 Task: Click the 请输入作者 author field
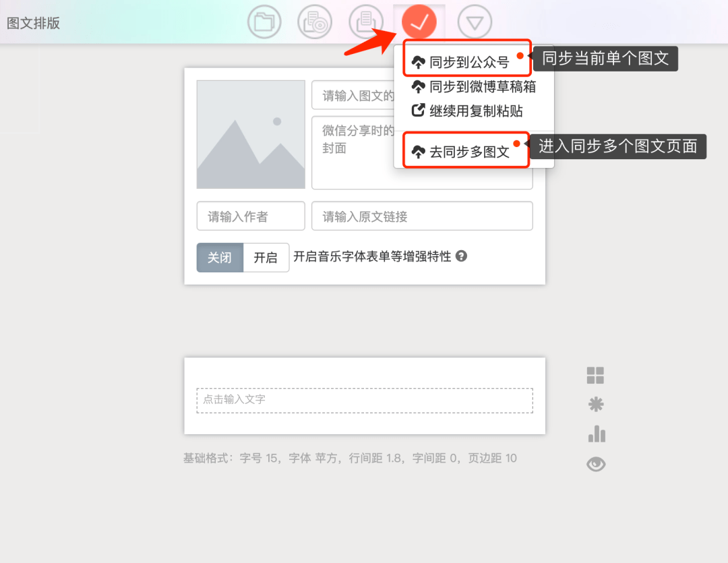click(x=251, y=216)
